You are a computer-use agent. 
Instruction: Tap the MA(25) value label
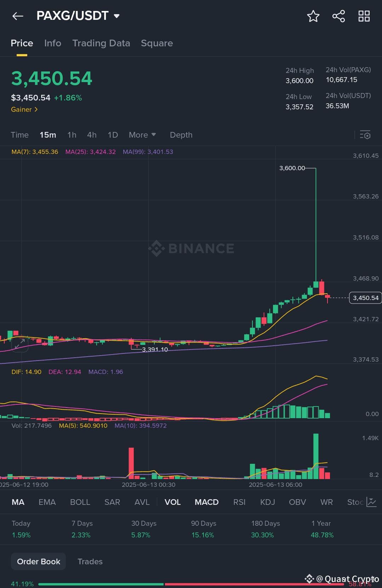[x=91, y=152]
